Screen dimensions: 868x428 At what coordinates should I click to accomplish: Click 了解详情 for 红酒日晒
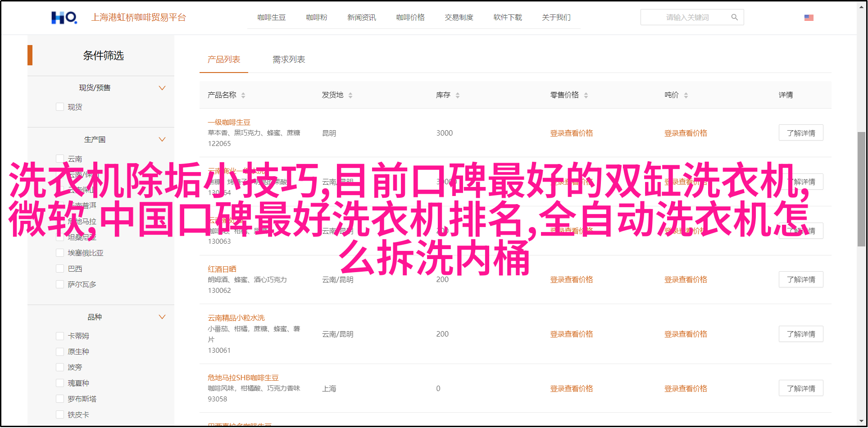click(x=801, y=280)
